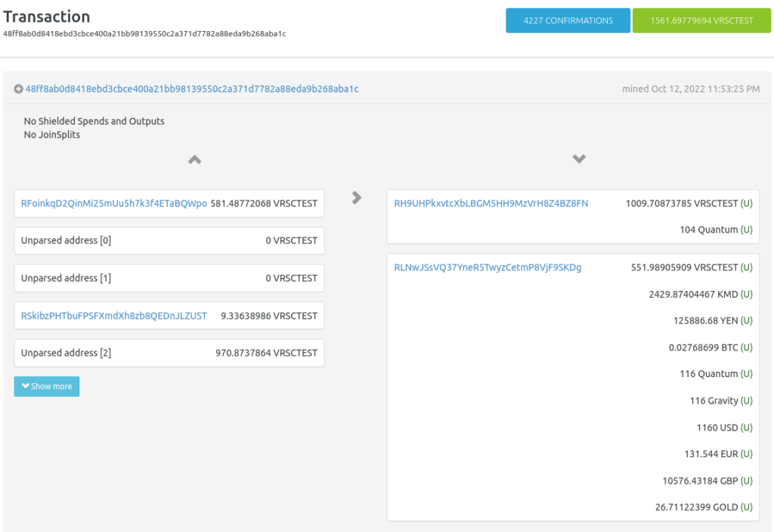Click the mined Oct 12, 2022 timestamp
The width and height of the screenshot is (774, 532).
point(691,89)
